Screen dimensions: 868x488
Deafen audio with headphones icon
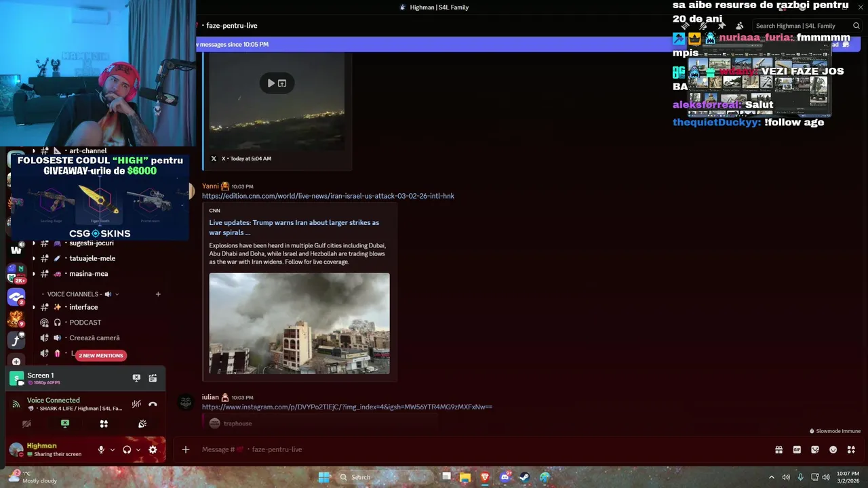(127, 449)
